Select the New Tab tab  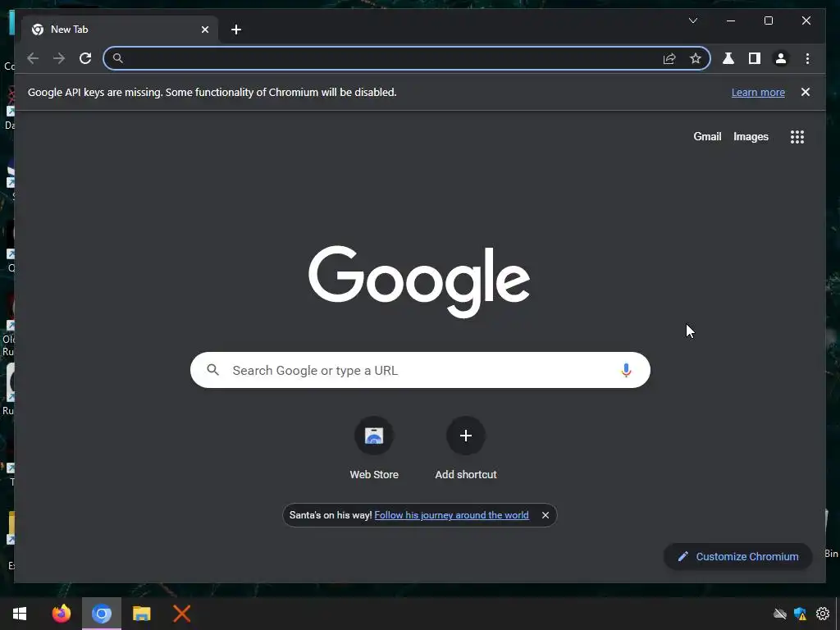point(120,30)
